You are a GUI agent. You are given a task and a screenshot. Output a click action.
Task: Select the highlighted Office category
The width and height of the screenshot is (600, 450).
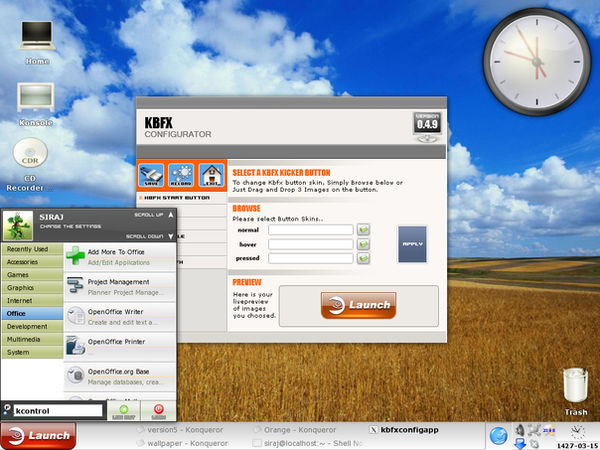(x=32, y=313)
